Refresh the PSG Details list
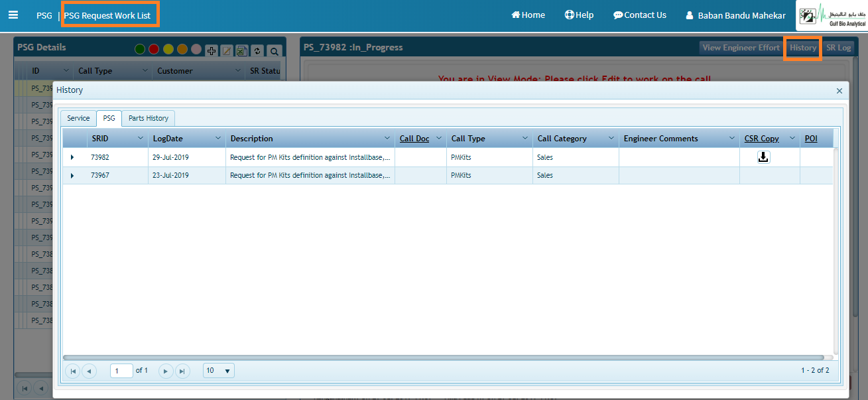Screen dimensions: 868x400 (x=257, y=50)
